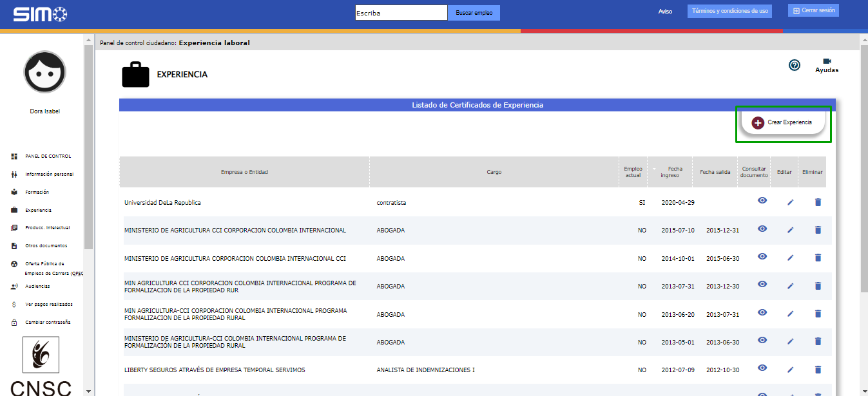Open the Ayudas video camera icon
Screen dimensions: 868x396
(x=827, y=61)
